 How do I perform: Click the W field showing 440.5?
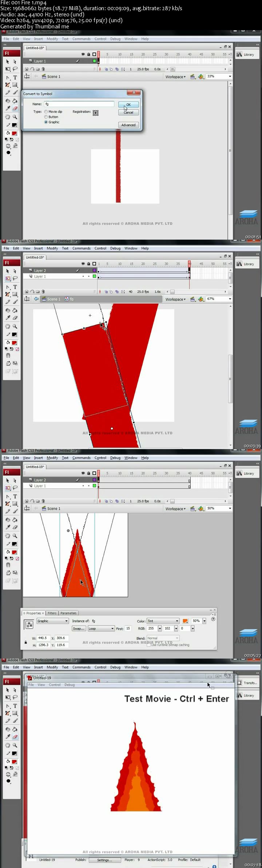click(43, 638)
